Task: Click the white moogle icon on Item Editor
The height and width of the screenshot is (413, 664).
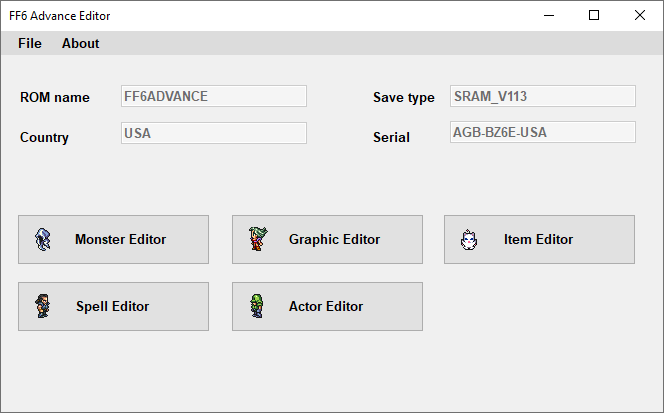Action: pyautogui.click(x=469, y=240)
